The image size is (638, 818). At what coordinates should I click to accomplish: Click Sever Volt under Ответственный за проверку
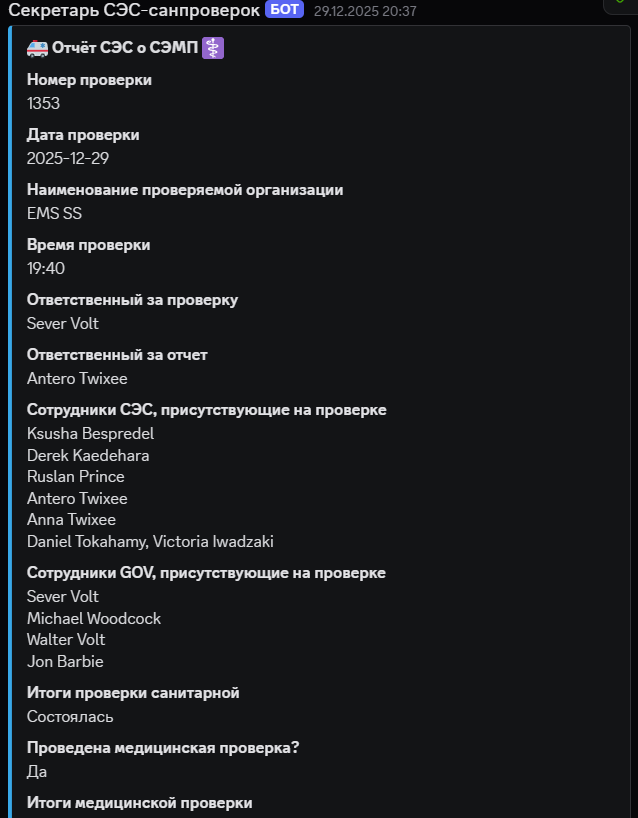(63, 323)
